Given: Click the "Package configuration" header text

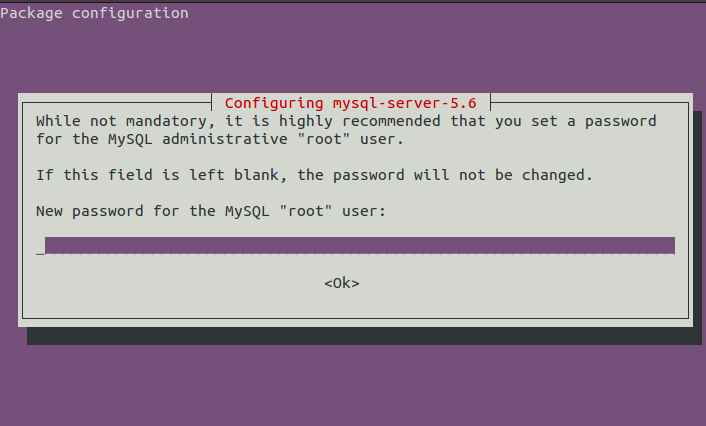Looking at the screenshot, I should pyautogui.click(x=94, y=13).
